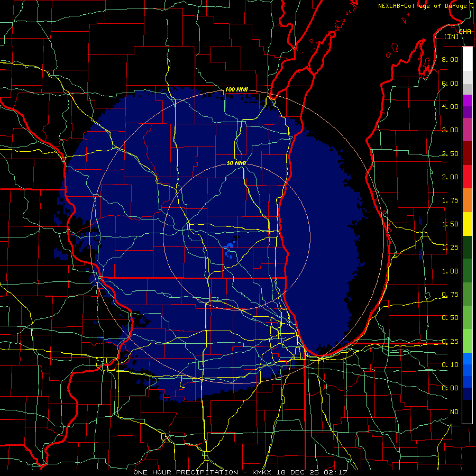This screenshot has height=476, width=476.
Task: Click the 6.00 legend value
Action: pyautogui.click(x=450, y=83)
